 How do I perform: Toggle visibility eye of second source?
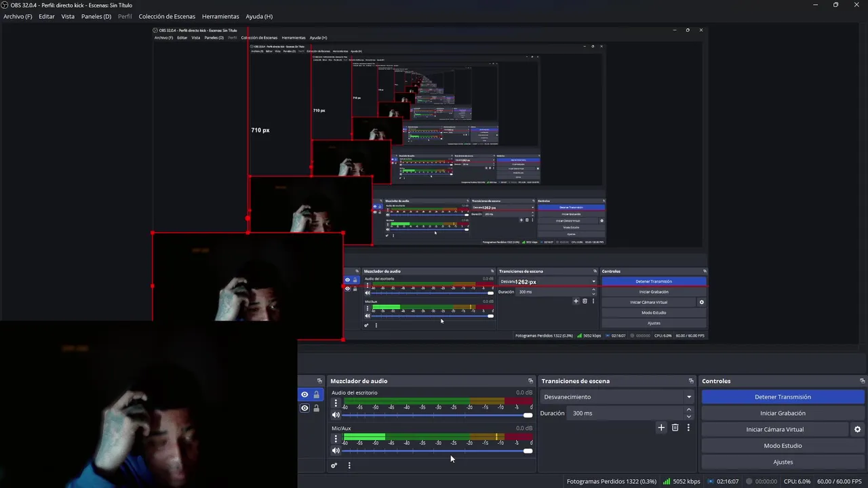(x=304, y=408)
